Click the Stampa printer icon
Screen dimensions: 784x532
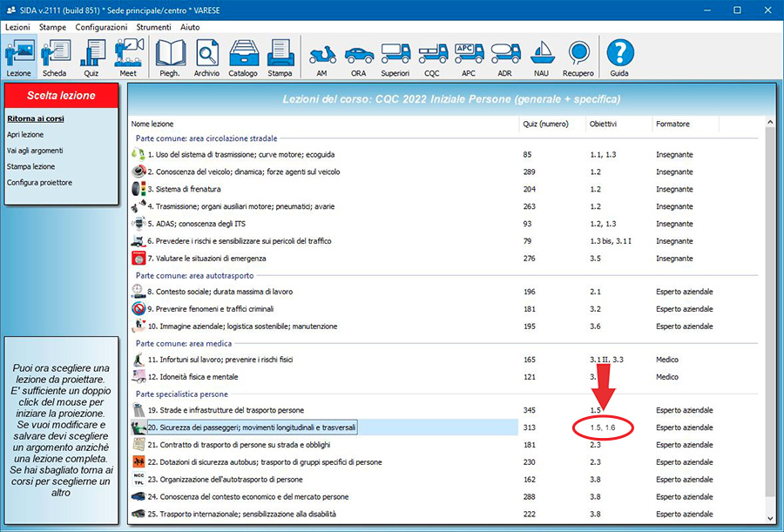point(280,57)
